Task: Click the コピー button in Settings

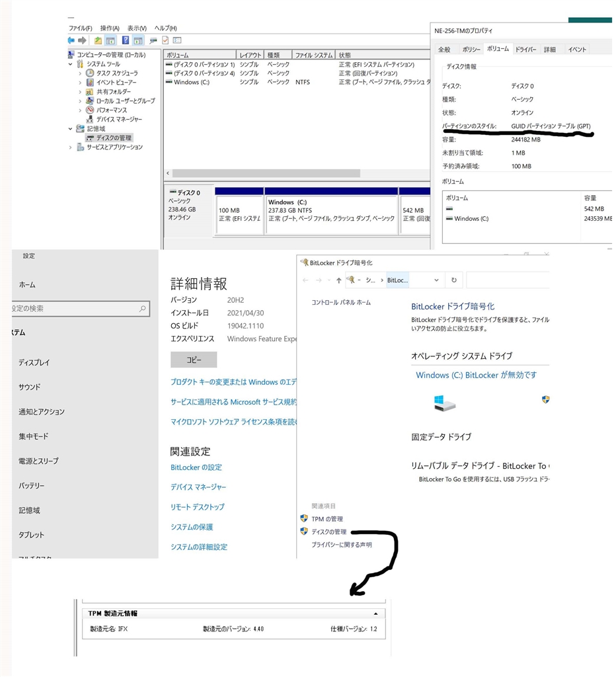Action: click(194, 360)
